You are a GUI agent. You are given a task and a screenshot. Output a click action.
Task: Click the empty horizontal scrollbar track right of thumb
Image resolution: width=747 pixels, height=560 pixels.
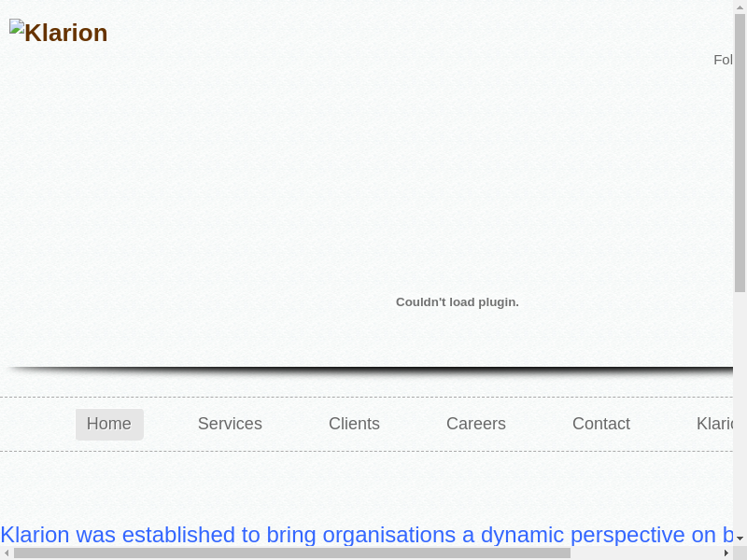[644, 553]
